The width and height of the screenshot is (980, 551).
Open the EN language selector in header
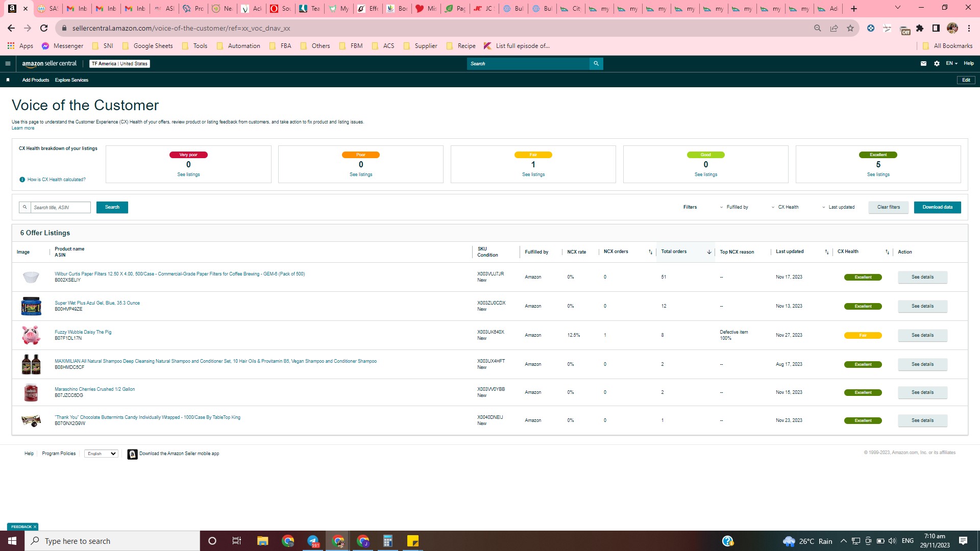click(951, 63)
